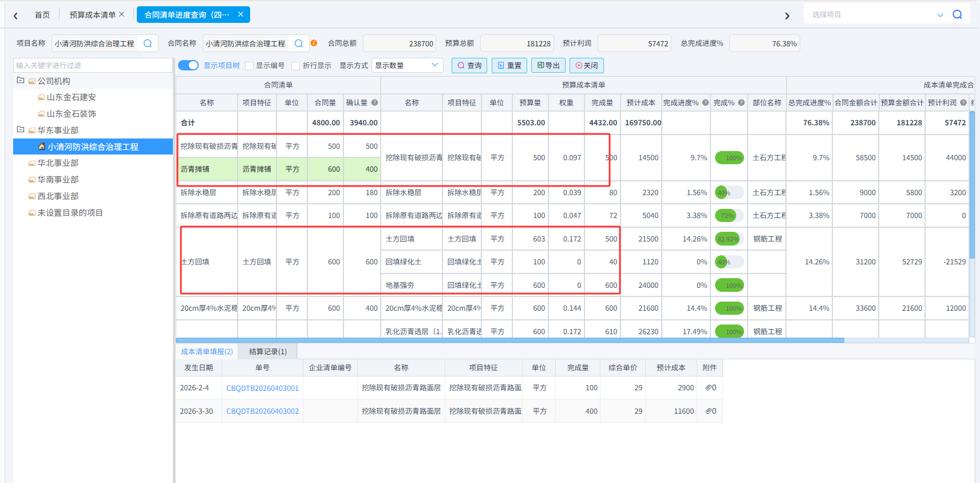Collapse the 华东事业部 tree node
Screen dimensions: 980x483
[x=21, y=130]
